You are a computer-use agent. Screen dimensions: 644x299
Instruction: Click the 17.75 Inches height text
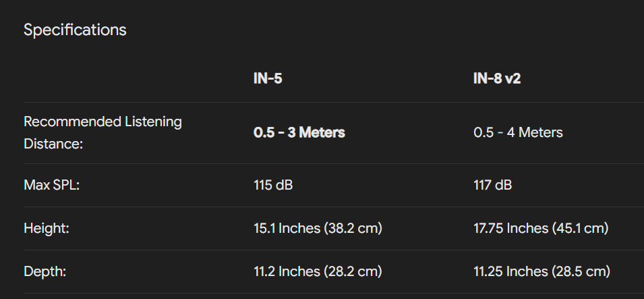pos(510,228)
